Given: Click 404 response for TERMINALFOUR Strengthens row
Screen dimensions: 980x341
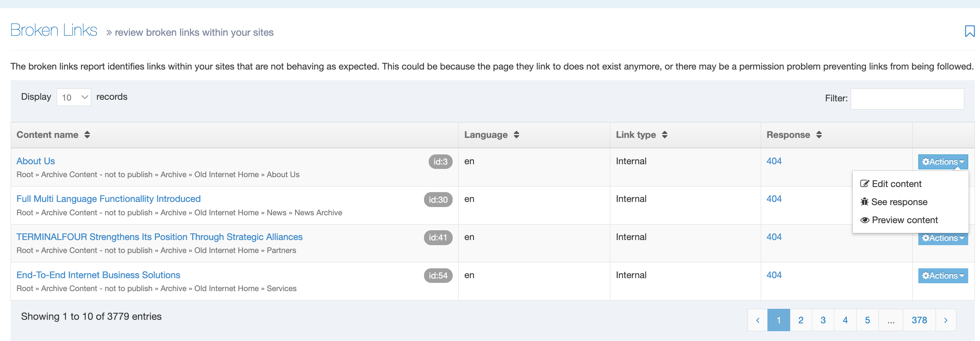Looking at the screenshot, I should click(774, 237).
